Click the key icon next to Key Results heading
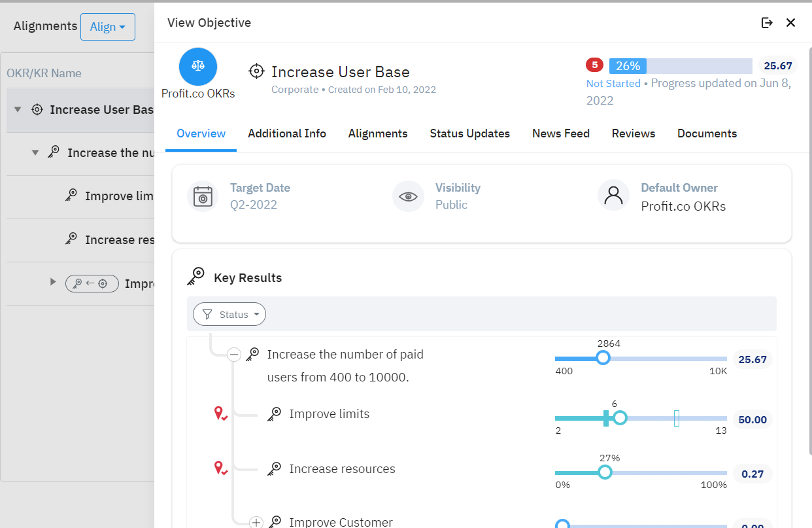812x528 pixels. pos(195,277)
